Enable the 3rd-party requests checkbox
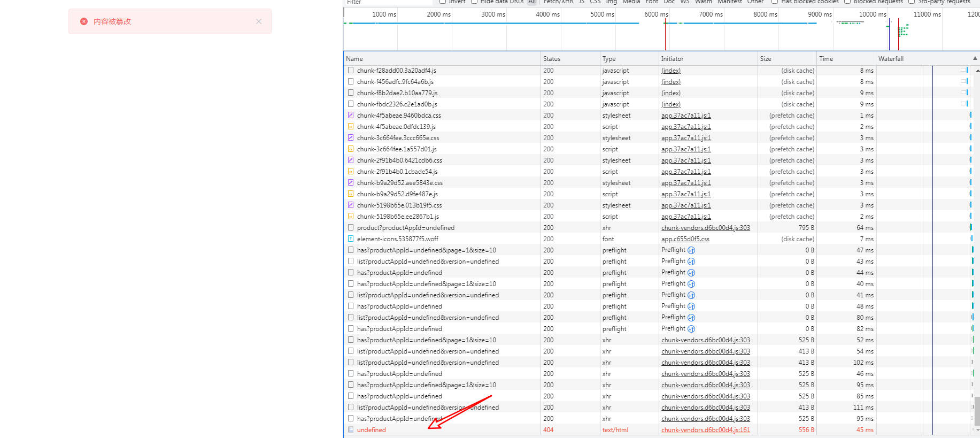Image resolution: width=980 pixels, height=438 pixels. click(x=912, y=2)
